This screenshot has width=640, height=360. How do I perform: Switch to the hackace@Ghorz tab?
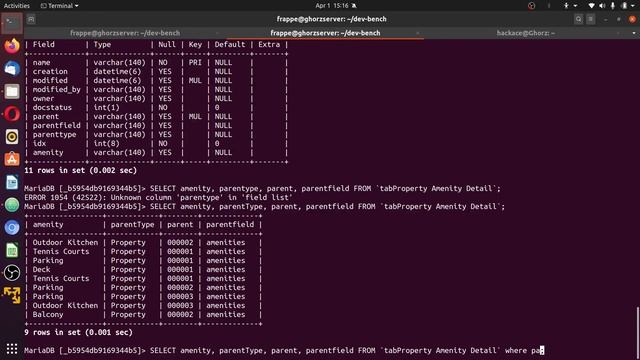[525, 33]
